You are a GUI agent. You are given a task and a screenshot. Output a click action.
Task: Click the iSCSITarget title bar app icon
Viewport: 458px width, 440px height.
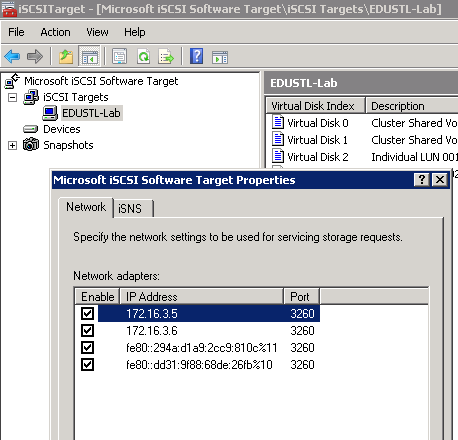[9, 9]
